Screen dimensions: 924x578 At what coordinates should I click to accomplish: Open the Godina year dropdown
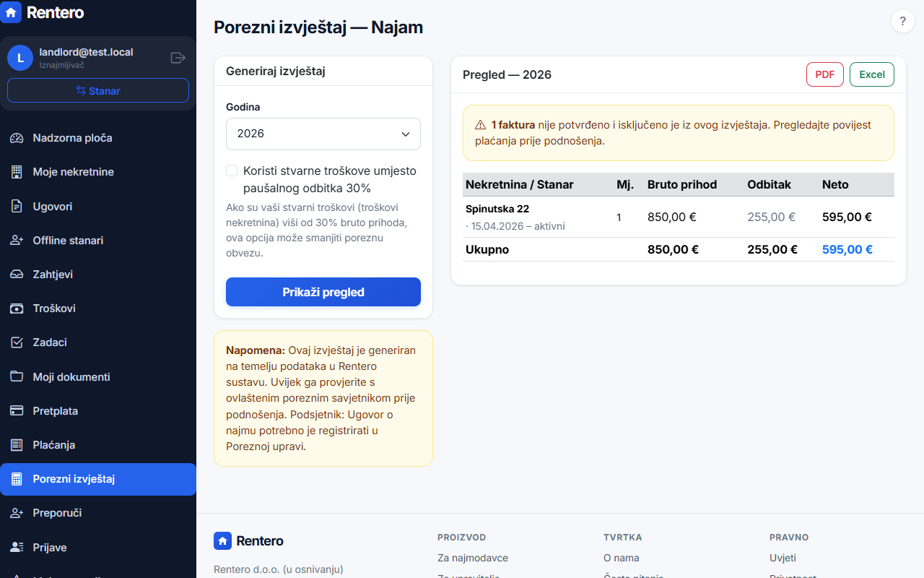pos(323,134)
